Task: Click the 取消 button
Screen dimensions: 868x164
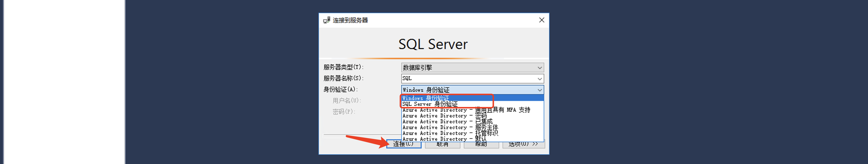Action: pos(442,145)
